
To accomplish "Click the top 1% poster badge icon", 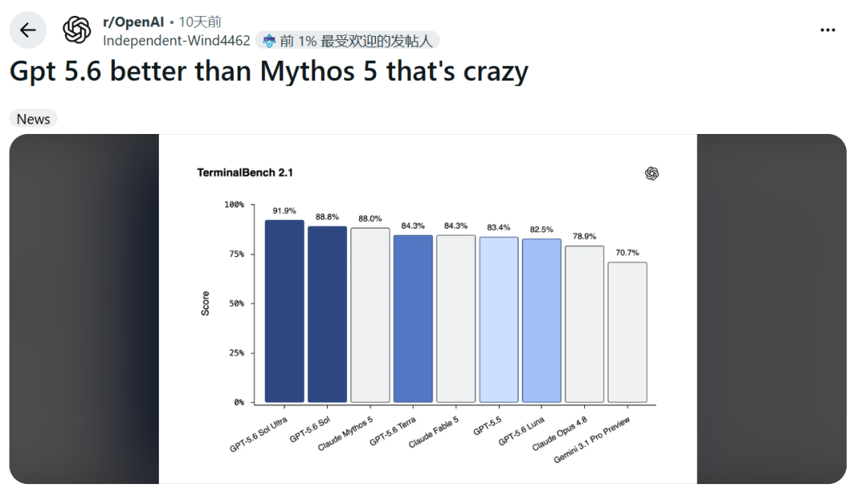I will coord(269,41).
